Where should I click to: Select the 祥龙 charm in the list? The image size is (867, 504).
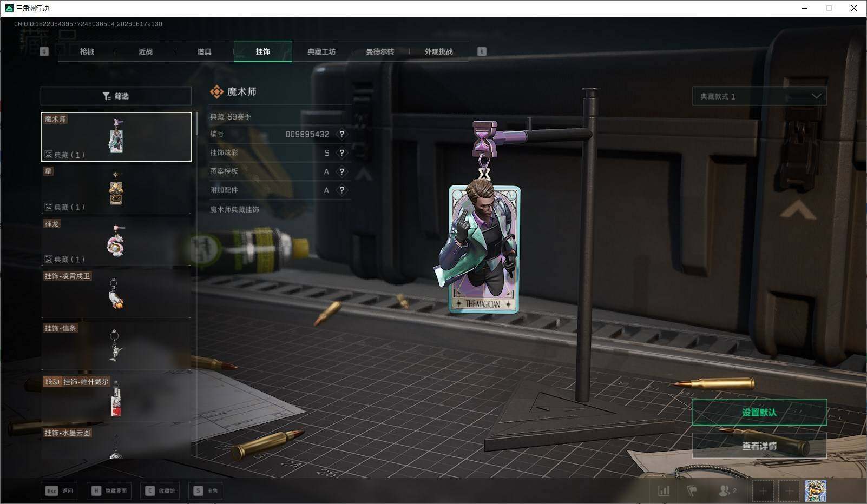116,241
